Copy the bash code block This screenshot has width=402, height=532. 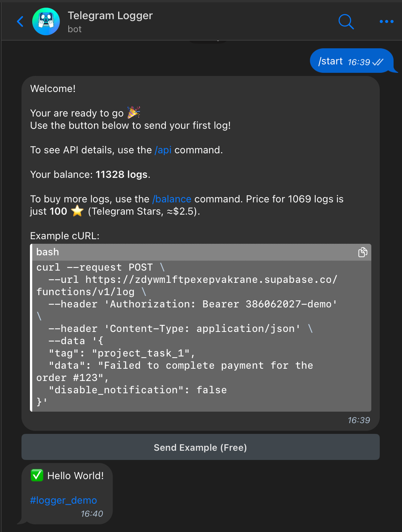coord(362,252)
